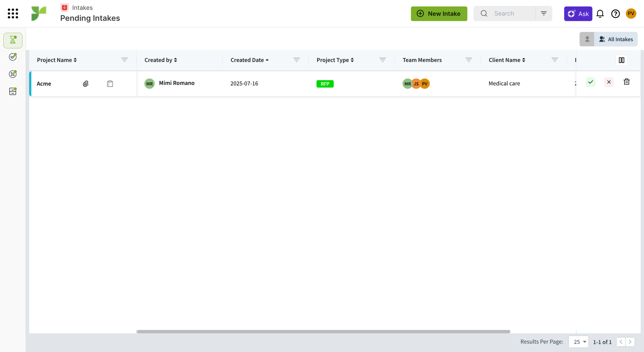The height and width of the screenshot is (352, 644).
Task: Open the help question mark icon
Action: point(615,14)
